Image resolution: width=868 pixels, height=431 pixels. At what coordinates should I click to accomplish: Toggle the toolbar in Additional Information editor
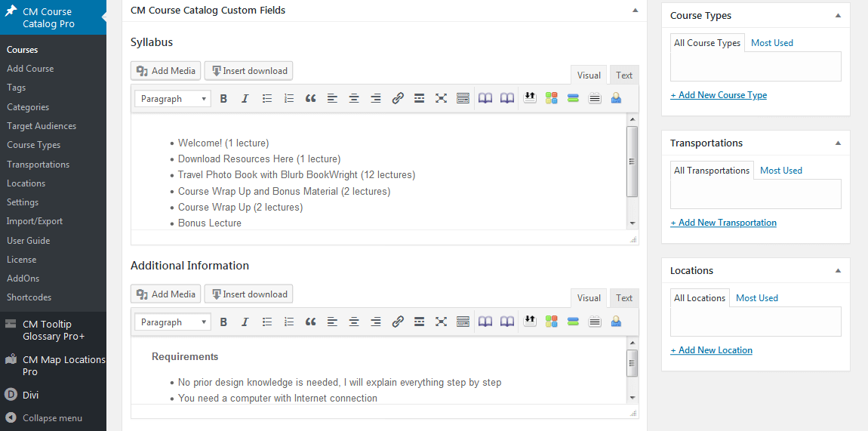tap(463, 322)
